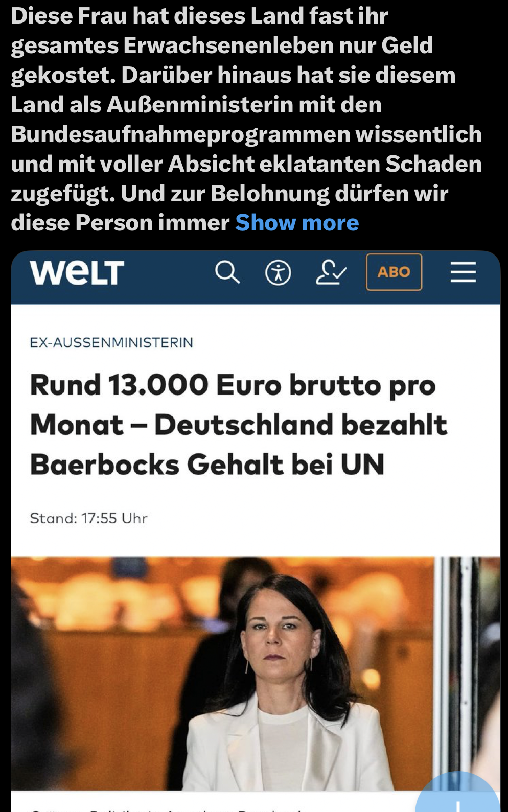Open the hamburger menu icon
The width and height of the screenshot is (508, 812).
point(463,272)
